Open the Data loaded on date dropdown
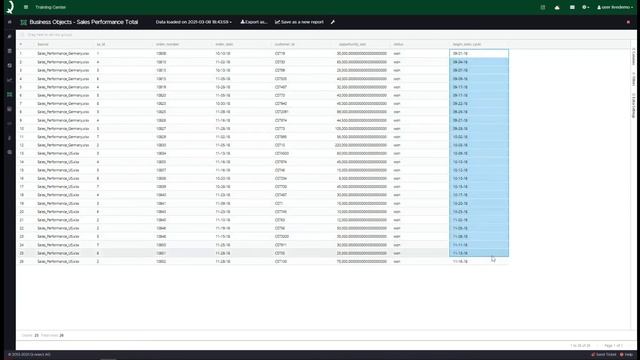 click(193, 22)
